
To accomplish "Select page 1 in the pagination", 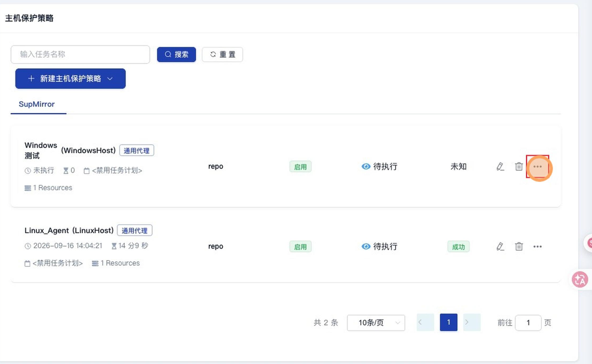I will [x=448, y=323].
